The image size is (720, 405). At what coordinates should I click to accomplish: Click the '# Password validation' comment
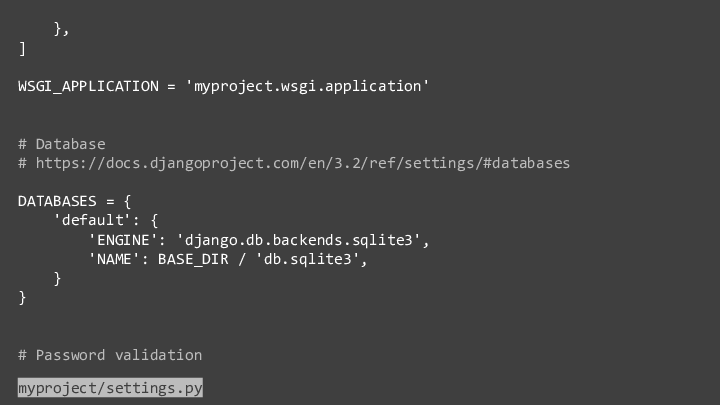pos(110,355)
